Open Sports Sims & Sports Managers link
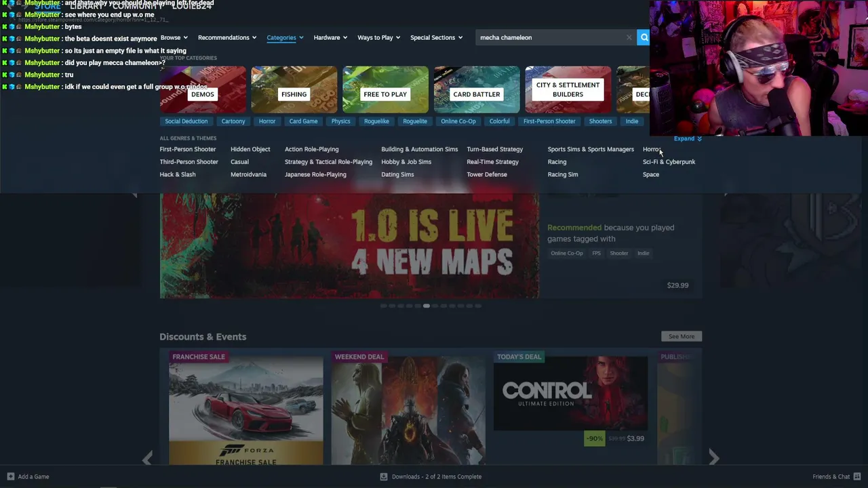The image size is (868, 488). [591, 149]
